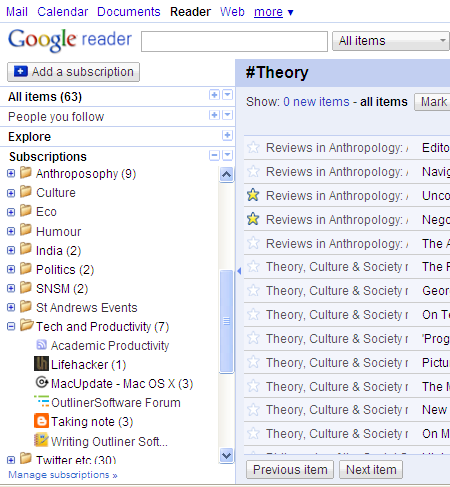Image resolution: width=450 pixels, height=487 pixels.
Task: Click the Culture folder icon
Action: click(26, 192)
